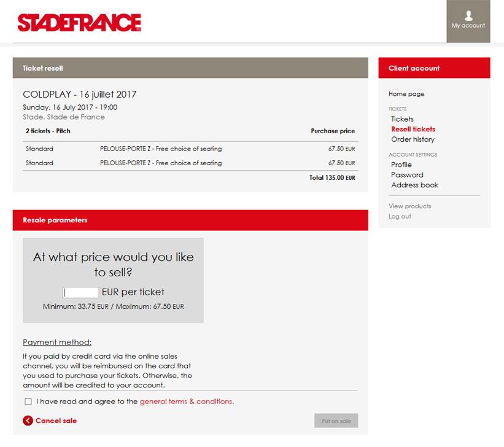Image resolution: width=504 pixels, height=447 pixels.
Task: Click the 2 tickets - Pitch label
Action: coord(48,131)
